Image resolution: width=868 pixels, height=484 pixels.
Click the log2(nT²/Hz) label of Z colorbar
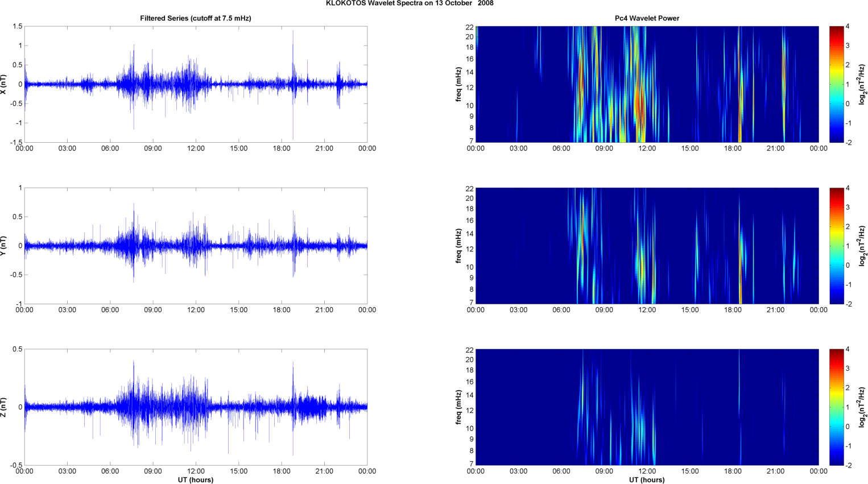863,407
